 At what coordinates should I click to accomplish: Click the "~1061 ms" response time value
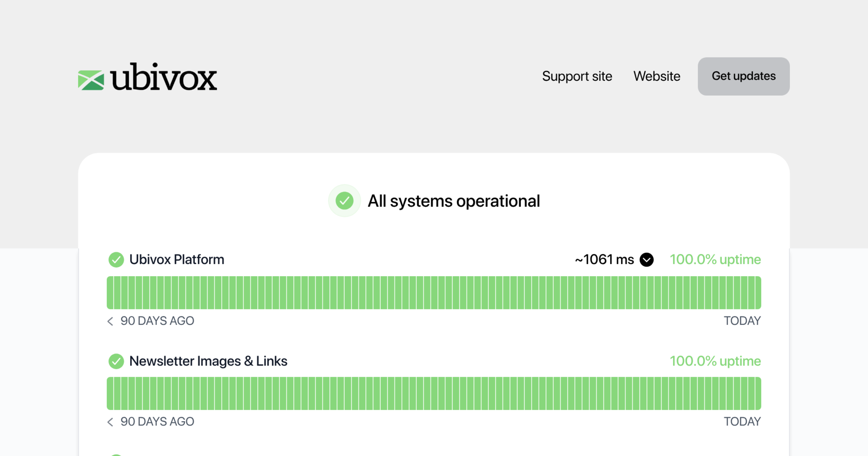(604, 259)
